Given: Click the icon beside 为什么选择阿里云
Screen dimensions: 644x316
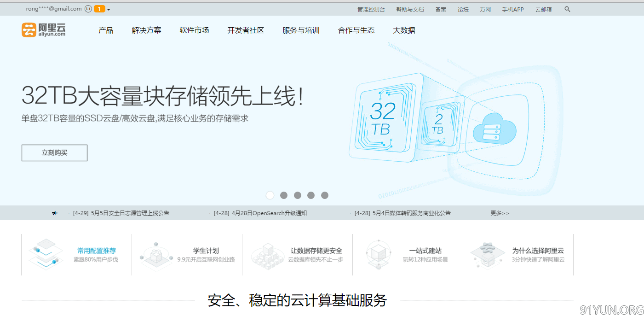Looking at the screenshot, I should [x=488, y=255].
